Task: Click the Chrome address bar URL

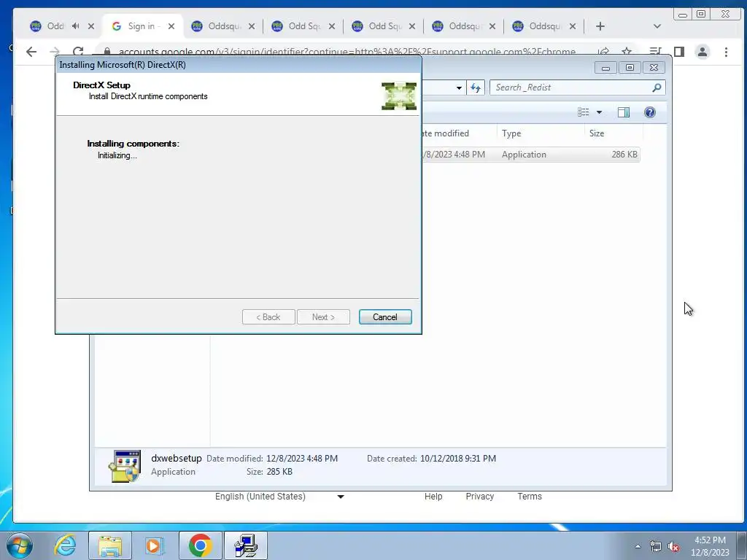Action: coord(347,52)
